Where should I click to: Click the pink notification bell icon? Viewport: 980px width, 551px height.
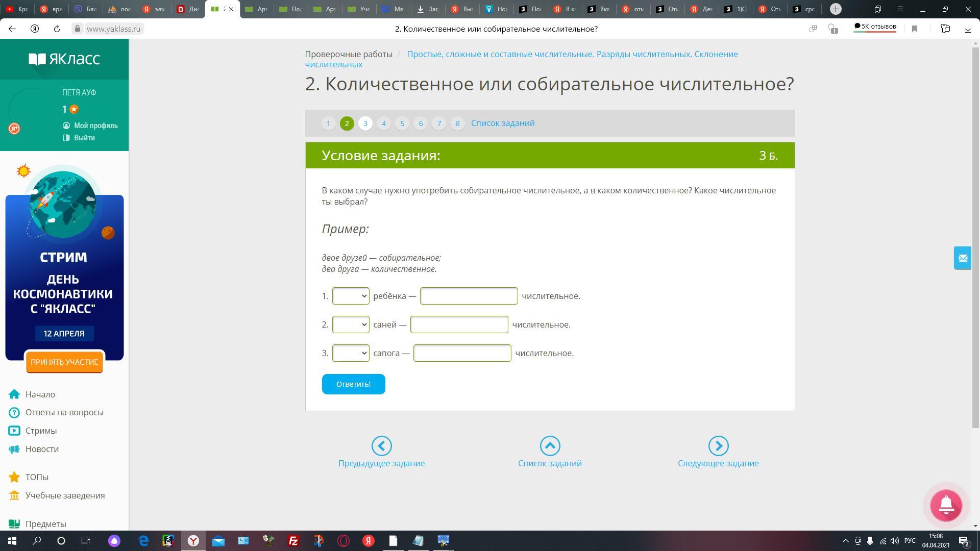coord(946,505)
